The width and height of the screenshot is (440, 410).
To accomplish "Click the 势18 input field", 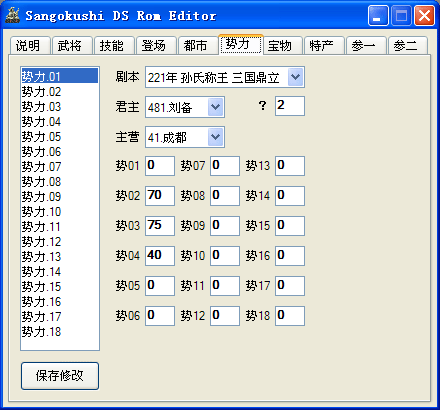I will (x=290, y=316).
